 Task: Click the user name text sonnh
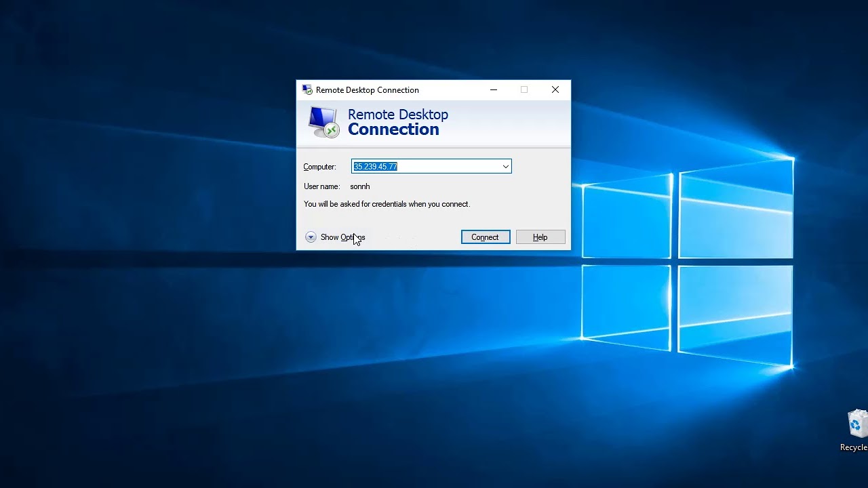pyautogui.click(x=360, y=186)
